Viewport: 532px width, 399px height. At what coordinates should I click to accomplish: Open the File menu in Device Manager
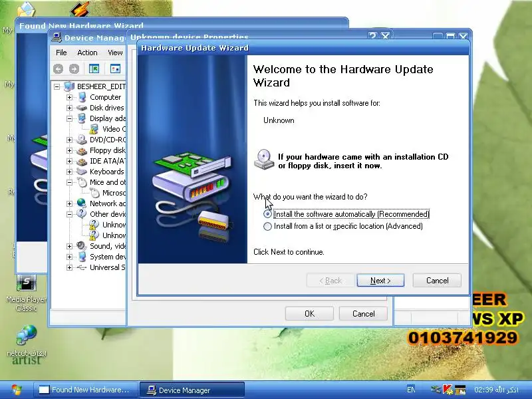click(61, 53)
